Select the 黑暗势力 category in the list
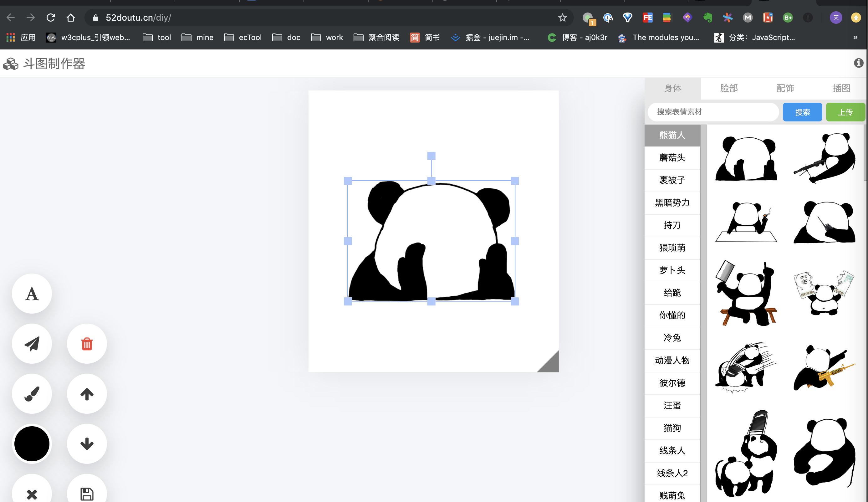This screenshot has width=868, height=502. 672,202
